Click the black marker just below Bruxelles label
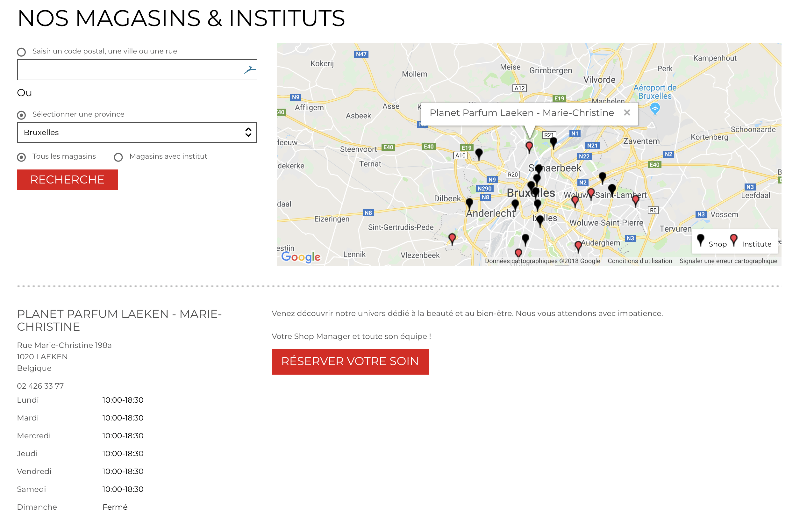Viewport: 807px width, 532px height. [x=537, y=205]
